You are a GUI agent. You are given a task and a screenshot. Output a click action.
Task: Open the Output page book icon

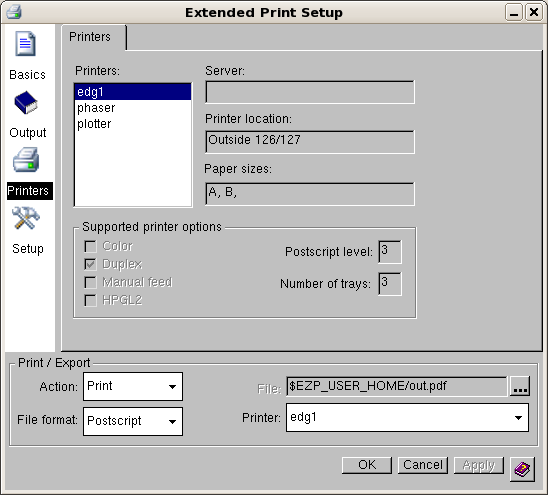click(x=26, y=102)
